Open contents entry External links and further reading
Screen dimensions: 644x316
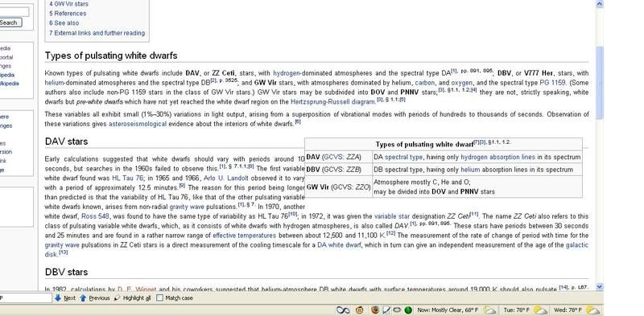tap(97, 33)
